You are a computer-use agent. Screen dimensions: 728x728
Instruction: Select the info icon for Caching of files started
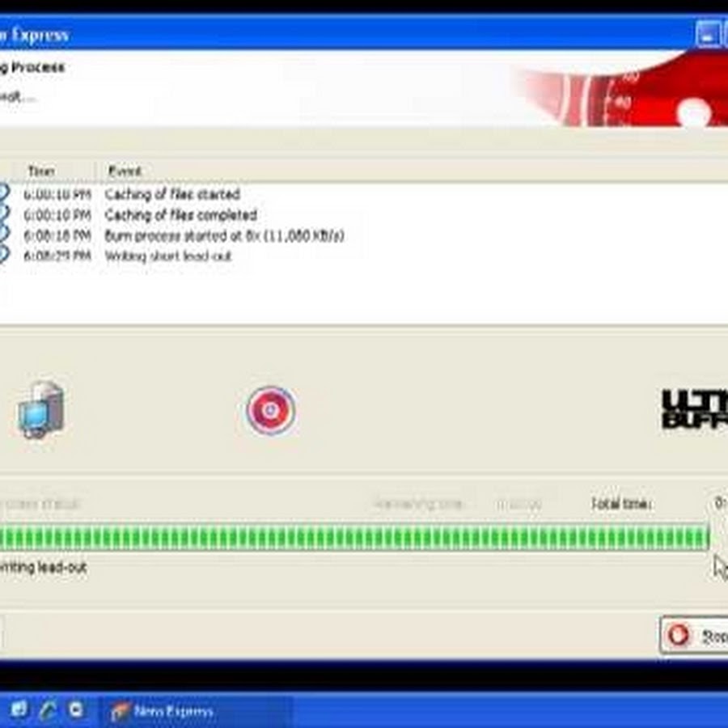3,194
